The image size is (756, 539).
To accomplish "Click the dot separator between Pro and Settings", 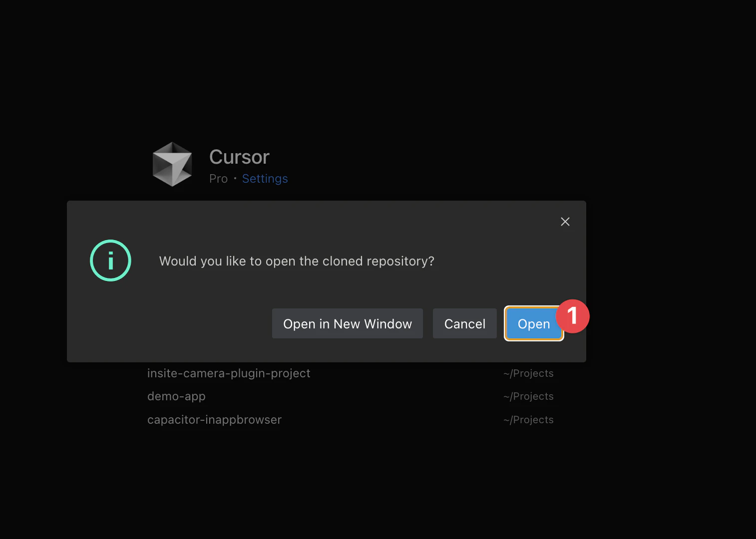I will (235, 178).
